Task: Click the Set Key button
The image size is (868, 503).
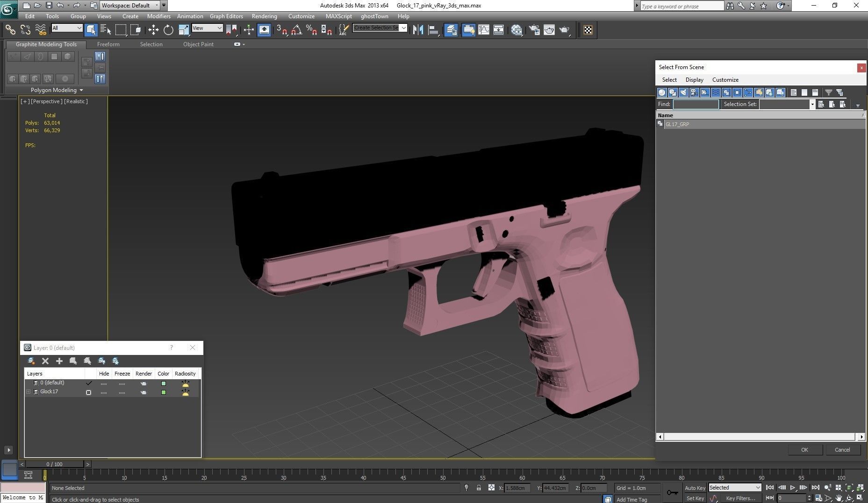Action: point(695,498)
